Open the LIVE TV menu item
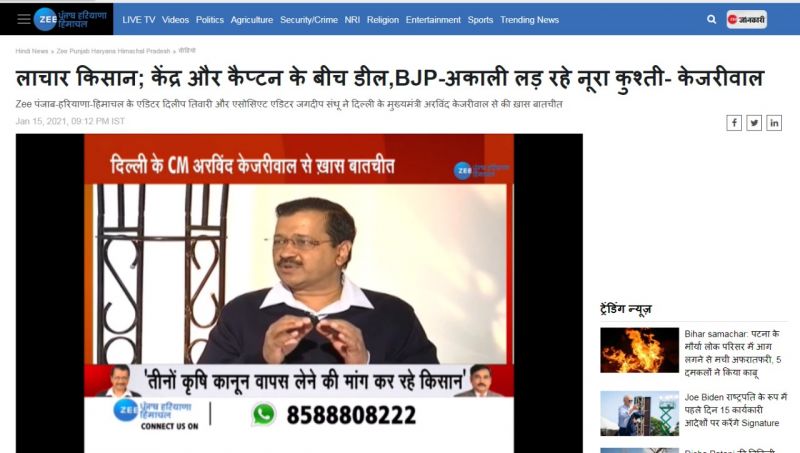800x453 pixels. [x=139, y=20]
